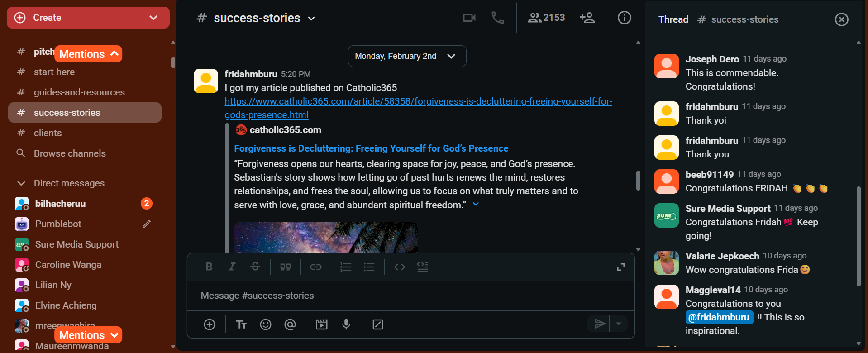Click the add members icon
The height and width of the screenshot is (353, 868).
pos(587,18)
